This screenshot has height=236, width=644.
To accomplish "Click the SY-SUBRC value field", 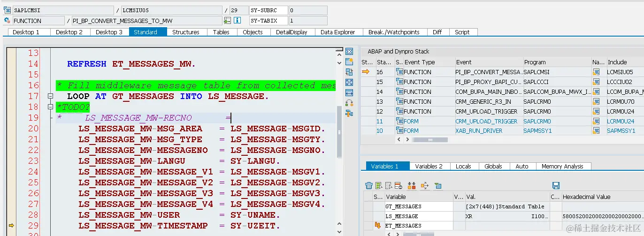I will 307,10.
